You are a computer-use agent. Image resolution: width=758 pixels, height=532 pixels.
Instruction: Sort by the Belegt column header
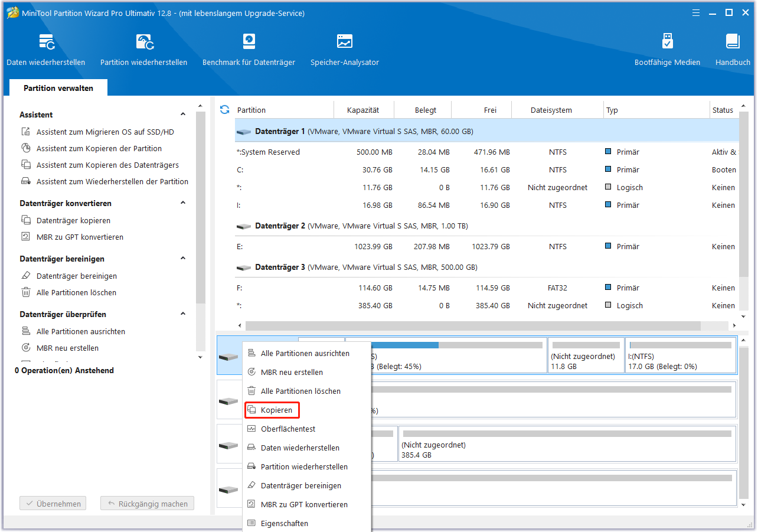423,110
